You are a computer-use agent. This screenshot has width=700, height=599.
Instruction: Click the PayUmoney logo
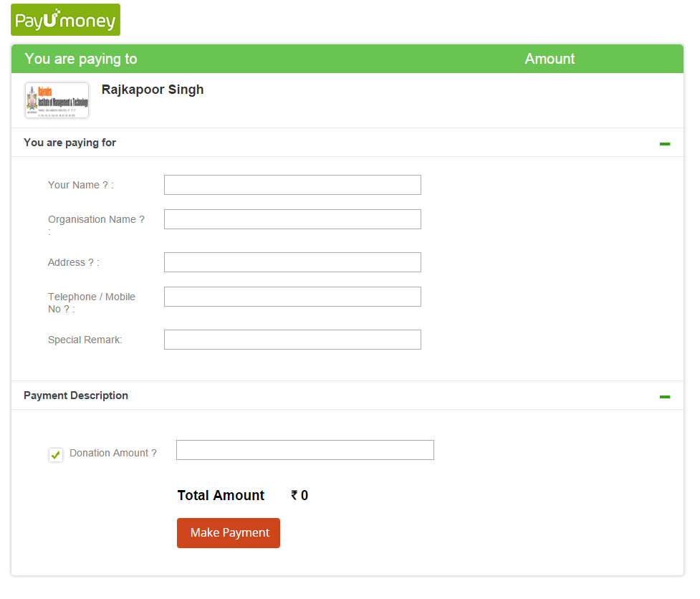tap(64, 19)
